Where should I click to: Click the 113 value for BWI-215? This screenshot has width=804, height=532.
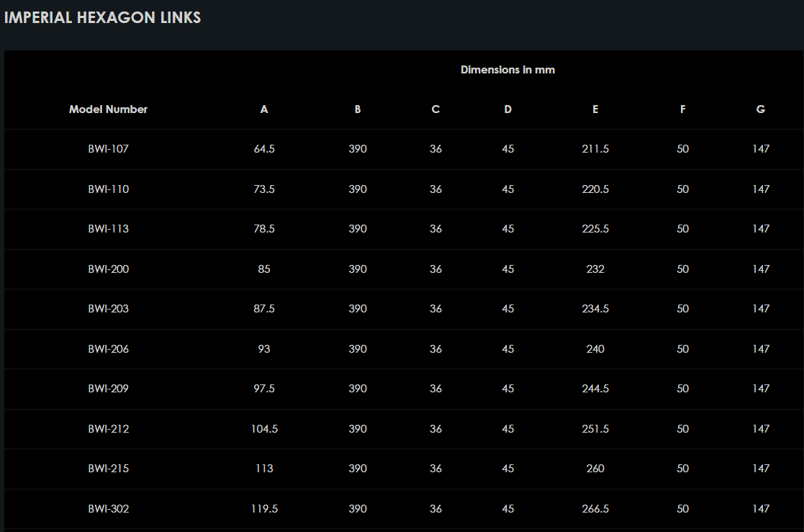click(x=264, y=469)
